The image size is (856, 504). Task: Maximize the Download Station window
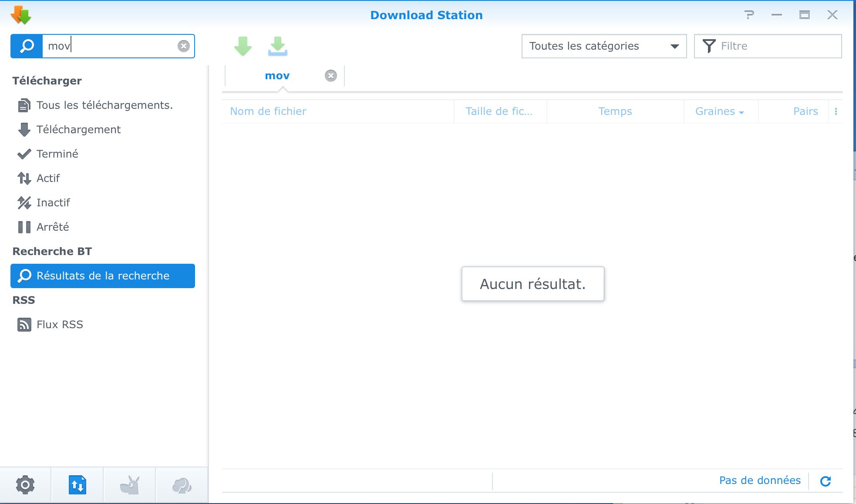tap(805, 15)
